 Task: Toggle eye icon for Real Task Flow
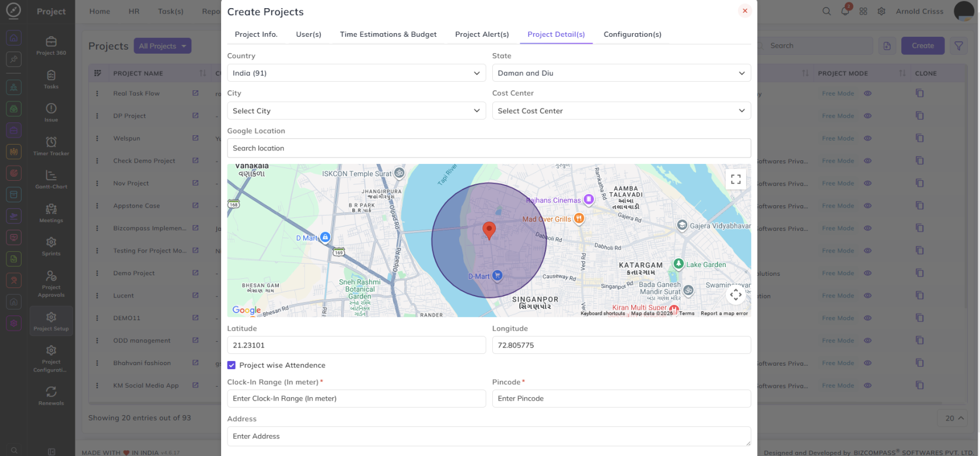coord(867,93)
